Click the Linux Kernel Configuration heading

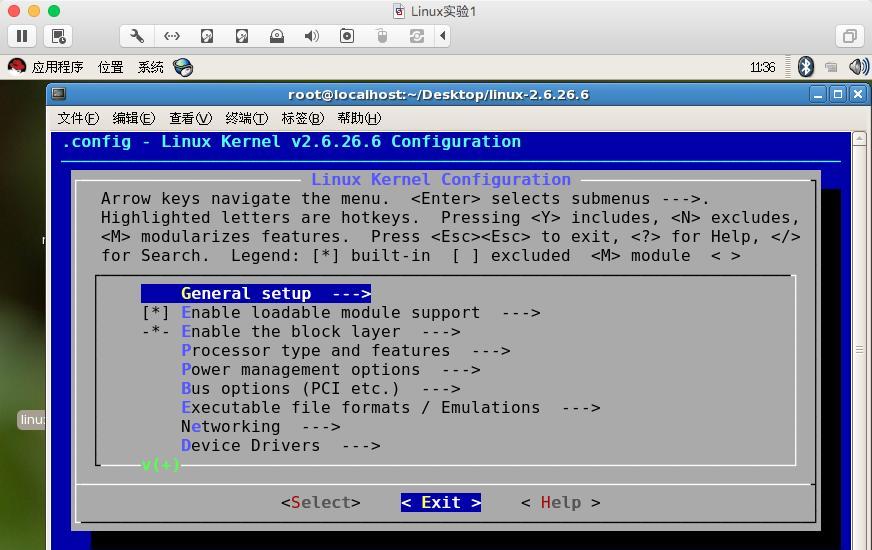pyautogui.click(x=440, y=180)
